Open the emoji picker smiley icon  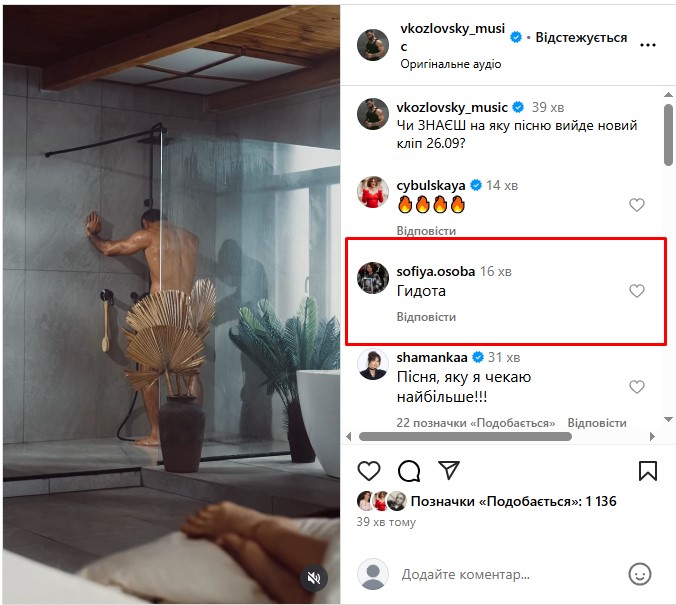coord(639,574)
